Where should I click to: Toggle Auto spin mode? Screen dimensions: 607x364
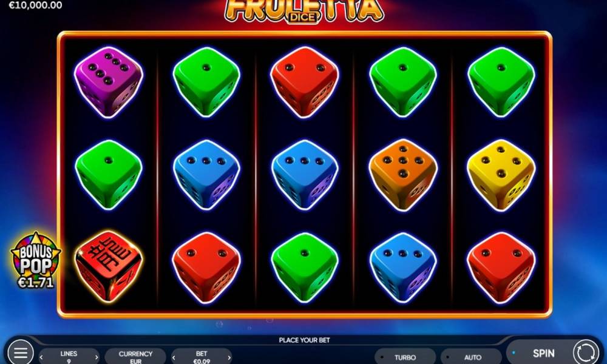[x=471, y=357]
